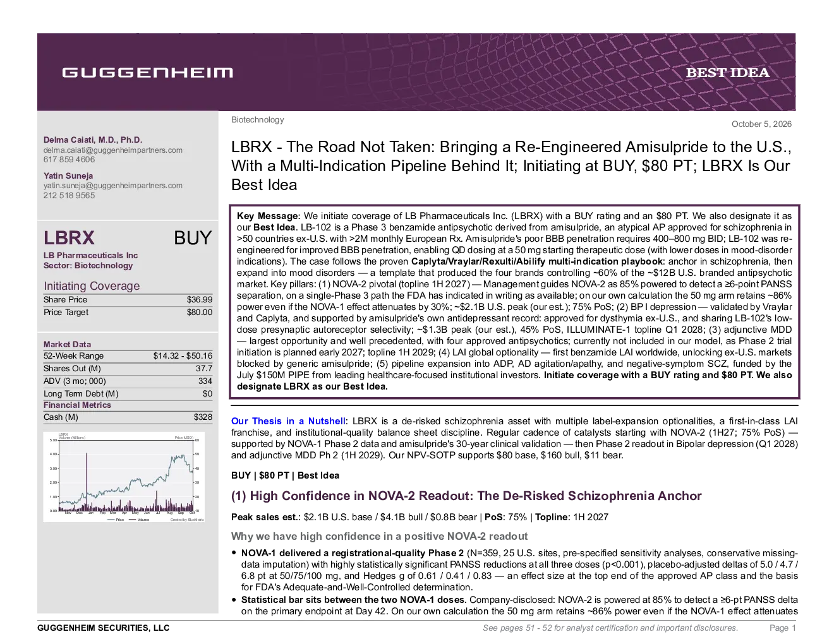The width and height of the screenshot is (834, 644).
Task: Select analyst name "Delma Caiati, M.D., Ph.D."
Action: [x=93, y=140]
